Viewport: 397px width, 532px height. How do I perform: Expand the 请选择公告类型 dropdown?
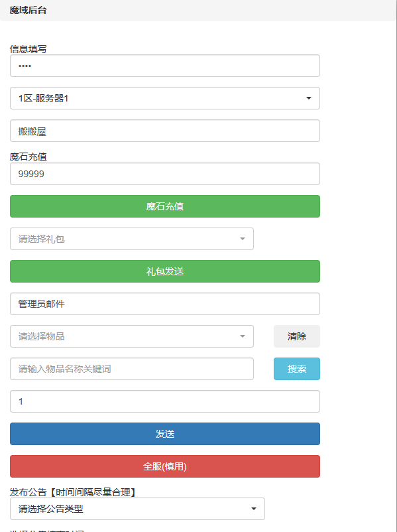coord(137,509)
